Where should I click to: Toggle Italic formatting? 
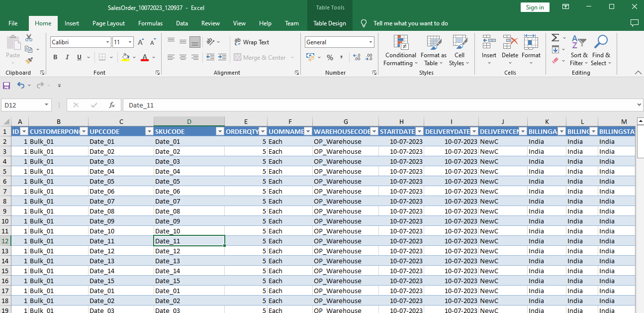67,57
